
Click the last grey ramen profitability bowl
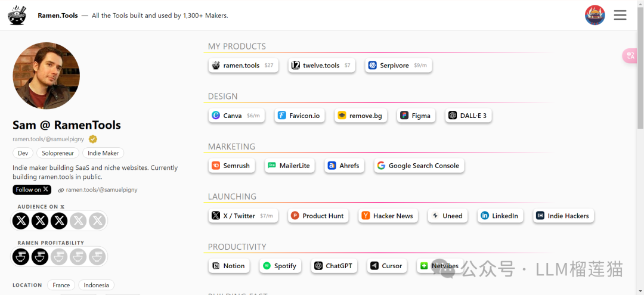[97, 257]
